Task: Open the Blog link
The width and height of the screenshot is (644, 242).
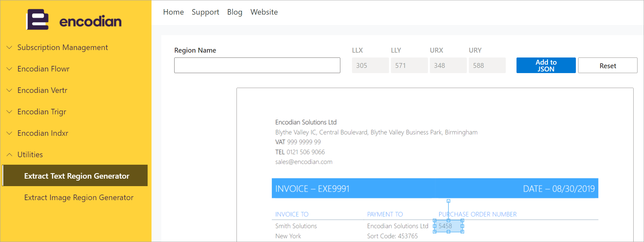Action: [x=235, y=12]
